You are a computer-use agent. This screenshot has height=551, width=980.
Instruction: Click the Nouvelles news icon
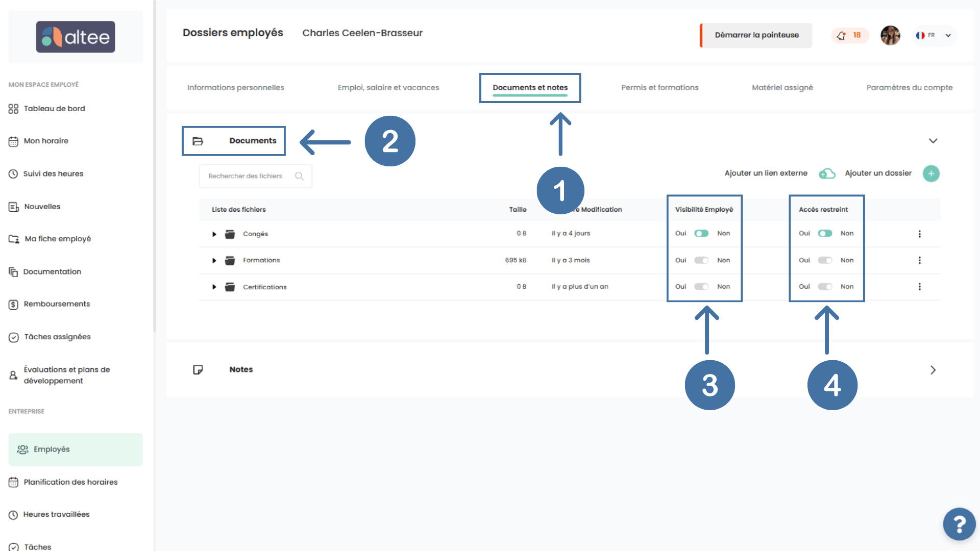pos(13,207)
